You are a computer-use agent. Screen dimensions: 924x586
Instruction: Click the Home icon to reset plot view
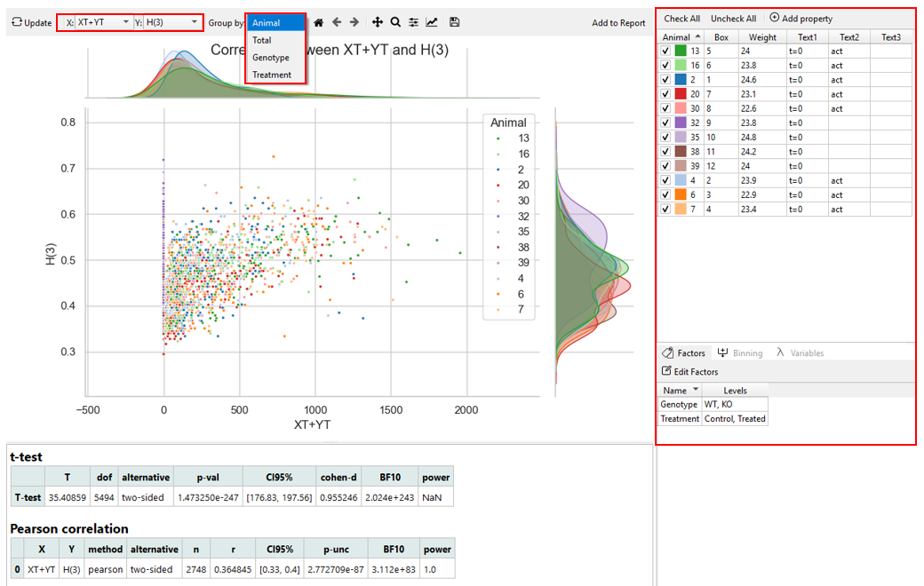(x=318, y=22)
